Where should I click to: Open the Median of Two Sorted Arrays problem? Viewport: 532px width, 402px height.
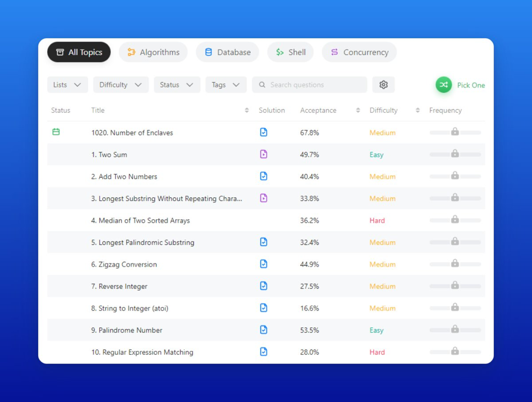(141, 221)
